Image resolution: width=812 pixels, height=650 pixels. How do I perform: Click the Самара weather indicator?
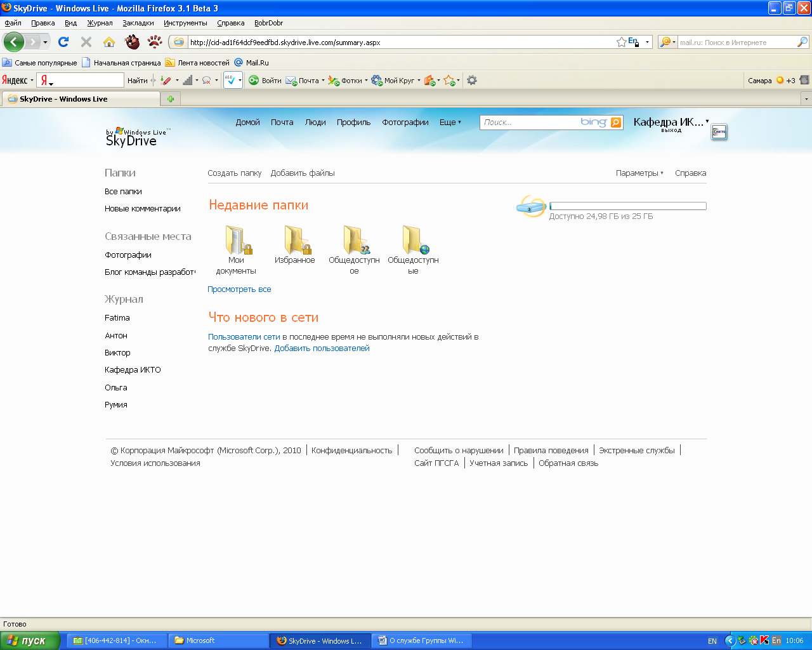771,81
